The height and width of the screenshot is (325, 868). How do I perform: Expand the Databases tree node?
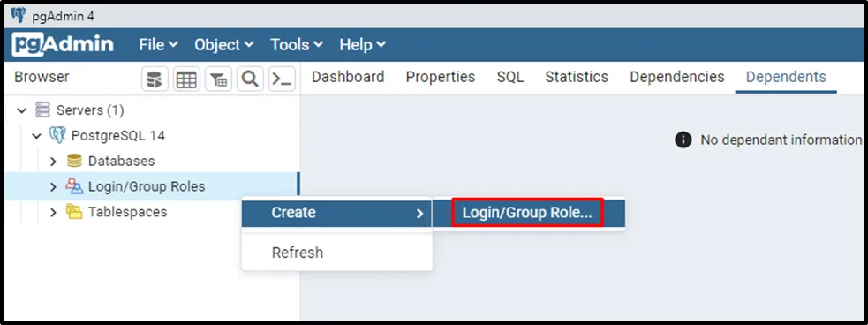[x=53, y=161]
